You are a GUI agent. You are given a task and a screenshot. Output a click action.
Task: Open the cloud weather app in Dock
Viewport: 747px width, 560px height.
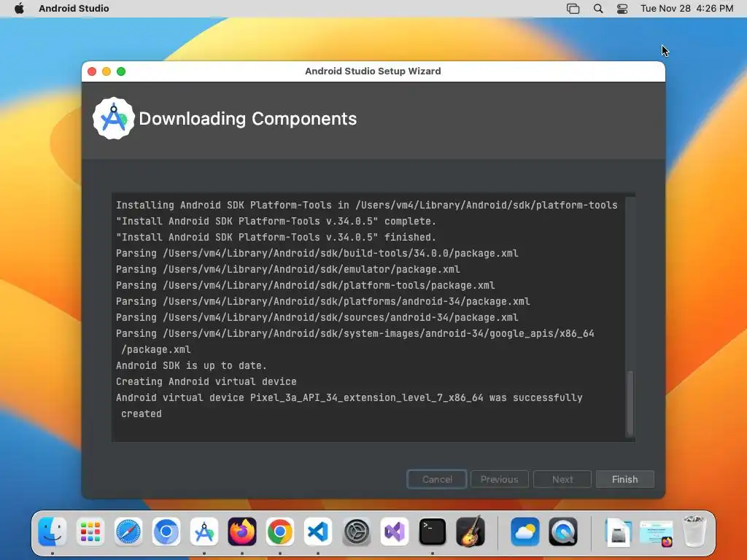[x=525, y=531]
